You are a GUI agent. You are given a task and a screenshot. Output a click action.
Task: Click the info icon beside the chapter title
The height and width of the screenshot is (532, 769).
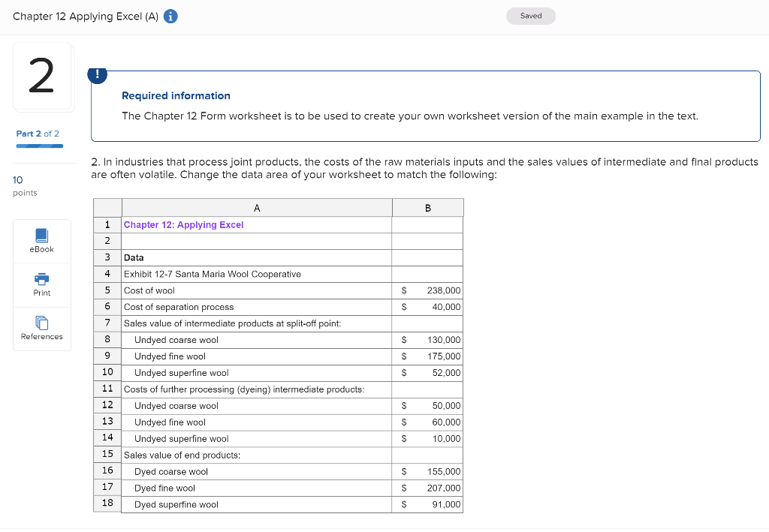pos(170,16)
